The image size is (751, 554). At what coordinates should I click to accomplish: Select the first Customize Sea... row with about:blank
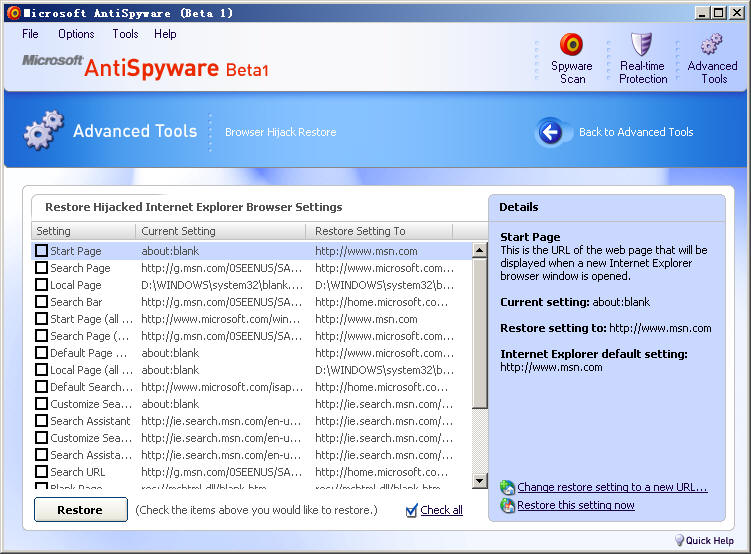[91, 404]
